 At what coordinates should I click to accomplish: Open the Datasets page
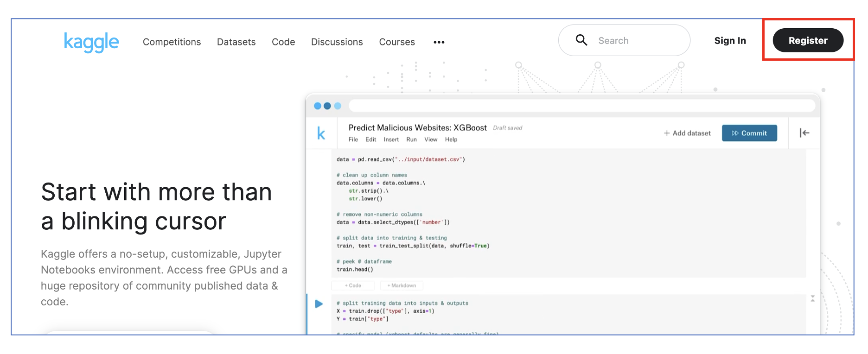[236, 42]
